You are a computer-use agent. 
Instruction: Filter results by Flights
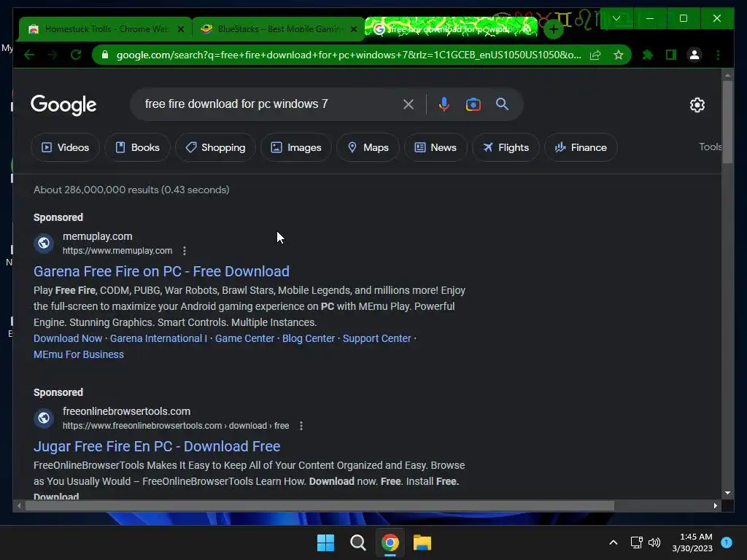pyautogui.click(x=506, y=147)
